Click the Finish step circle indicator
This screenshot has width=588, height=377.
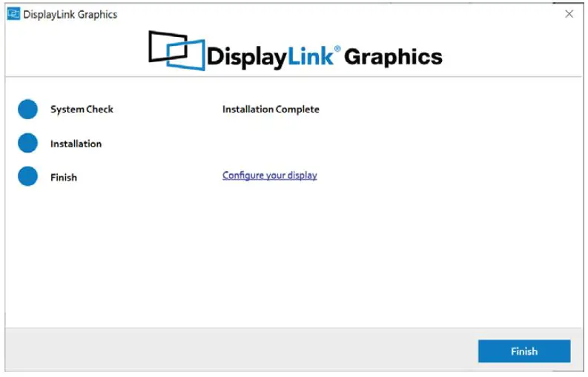[27, 176]
